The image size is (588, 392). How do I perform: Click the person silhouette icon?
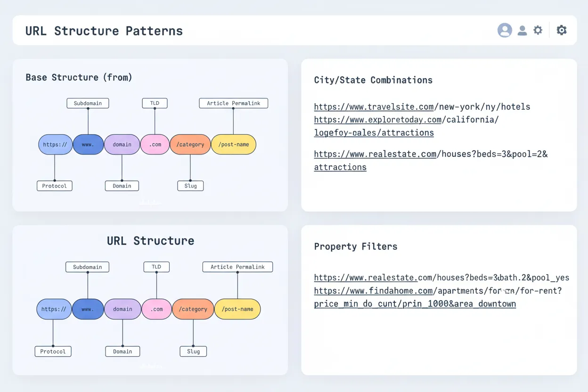pos(522,30)
